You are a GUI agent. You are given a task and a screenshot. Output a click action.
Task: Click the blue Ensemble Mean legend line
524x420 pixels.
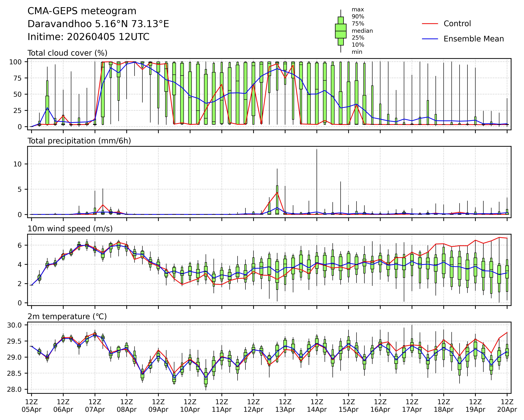[x=430, y=39]
